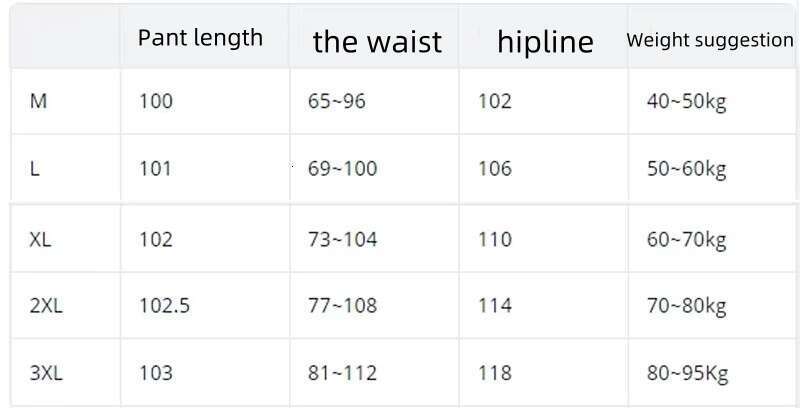Click the waist column header
This screenshot has width=800, height=412.
377,41
